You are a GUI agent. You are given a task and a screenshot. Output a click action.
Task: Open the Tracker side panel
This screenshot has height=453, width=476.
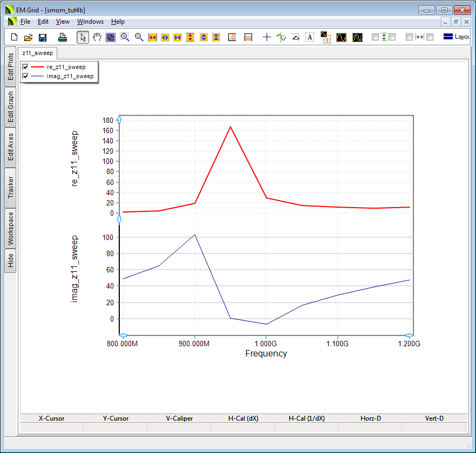pos(10,188)
